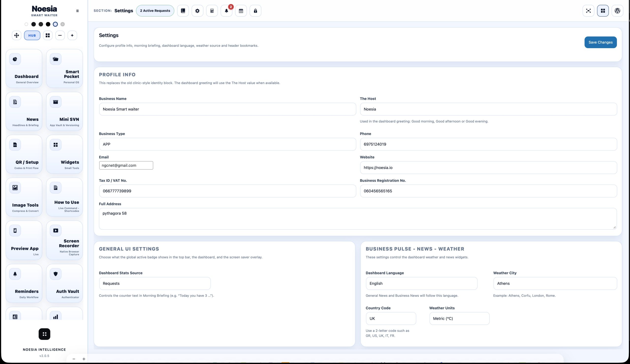
Task: Open the Dashboard Stats Source dropdown
Action: point(155,283)
